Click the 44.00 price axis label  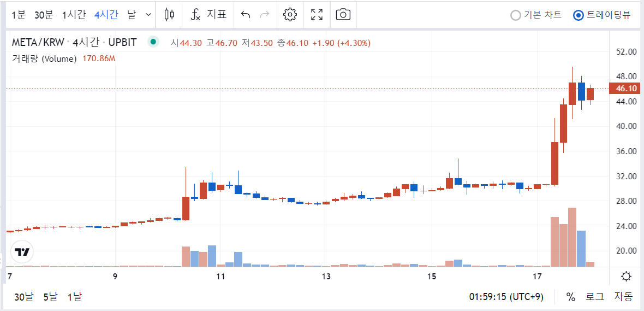point(627,101)
